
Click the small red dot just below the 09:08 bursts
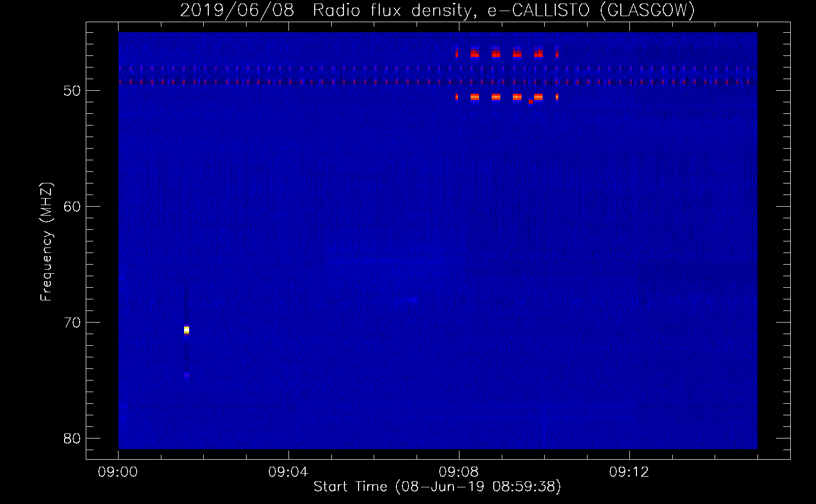pos(531,101)
